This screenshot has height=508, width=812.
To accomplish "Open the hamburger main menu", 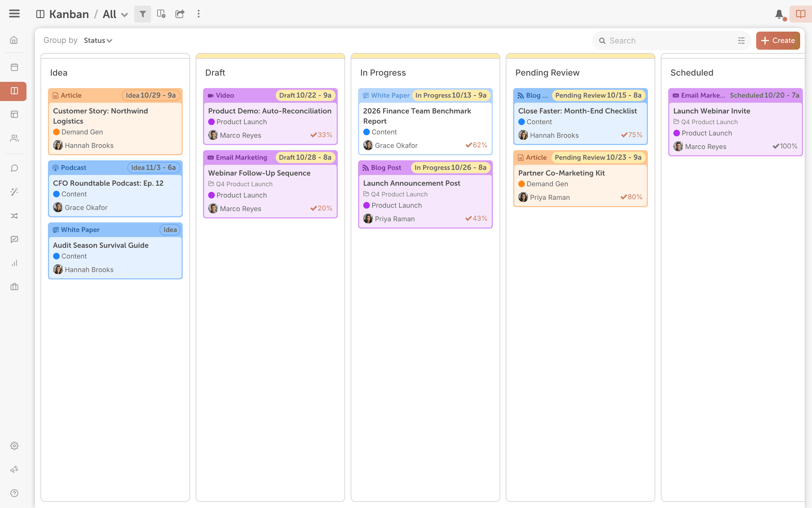I will [x=14, y=14].
